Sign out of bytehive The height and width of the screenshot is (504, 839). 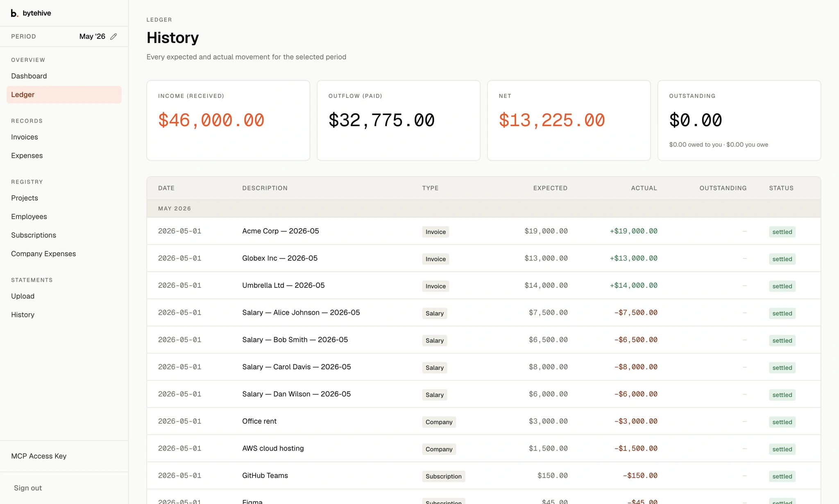(28, 488)
